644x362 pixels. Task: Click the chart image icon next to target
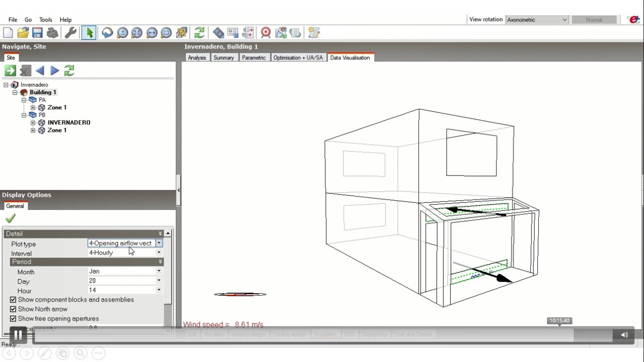point(281,33)
